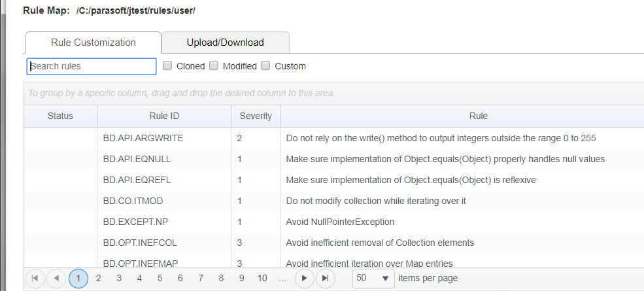Click severity 3 of BD.OPT.INEFCOL
Image resolution: width=644 pixels, height=291 pixels.
(x=239, y=243)
